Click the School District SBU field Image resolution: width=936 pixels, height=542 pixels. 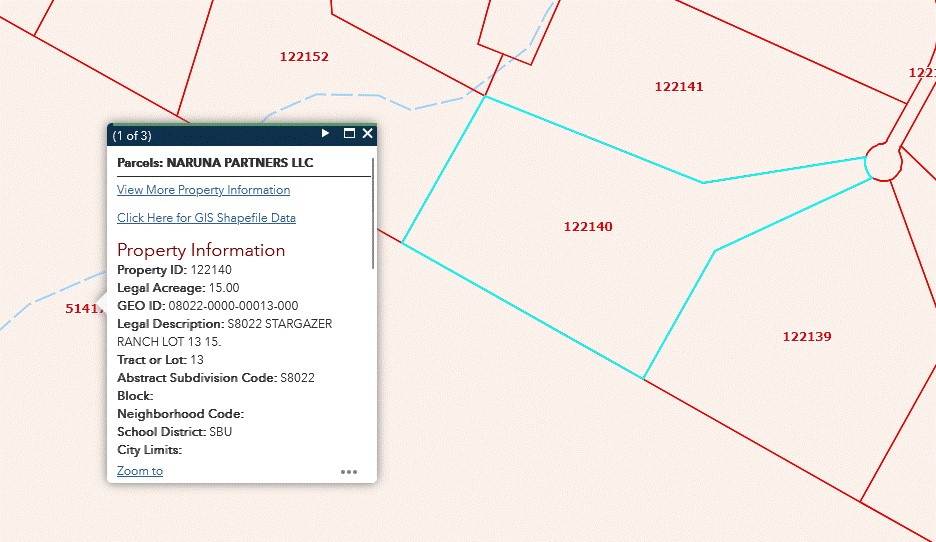(174, 432)
